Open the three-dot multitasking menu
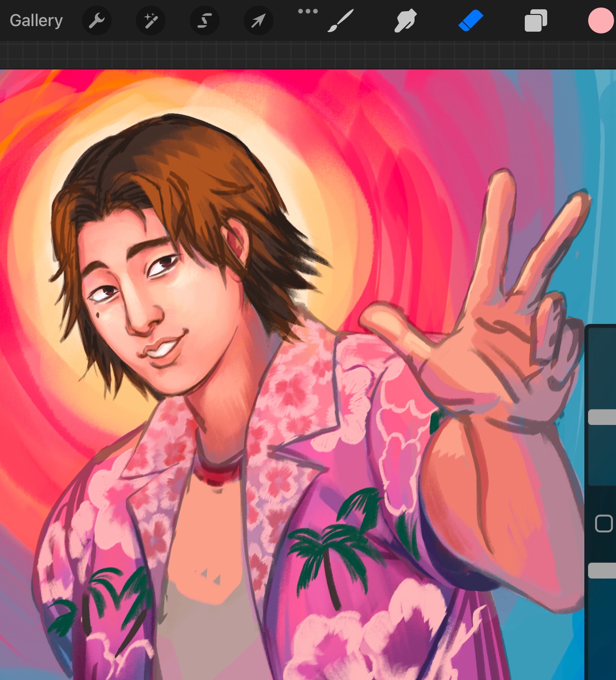 coord(308,11)
